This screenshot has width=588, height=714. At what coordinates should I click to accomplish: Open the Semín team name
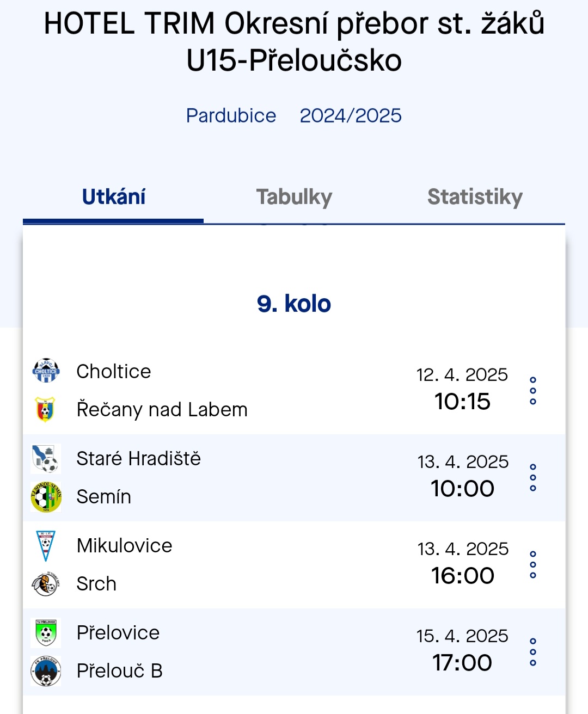(x=104, y=496)
